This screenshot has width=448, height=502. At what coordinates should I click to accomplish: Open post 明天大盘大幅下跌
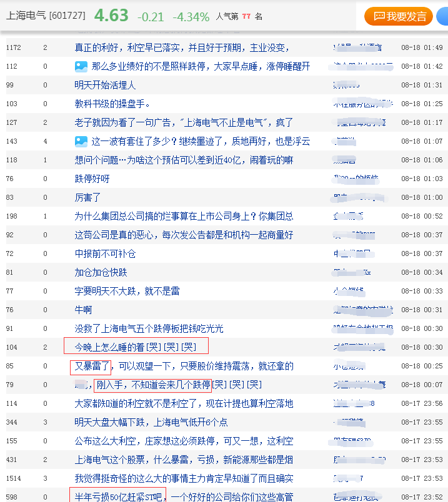pos(151,423)
